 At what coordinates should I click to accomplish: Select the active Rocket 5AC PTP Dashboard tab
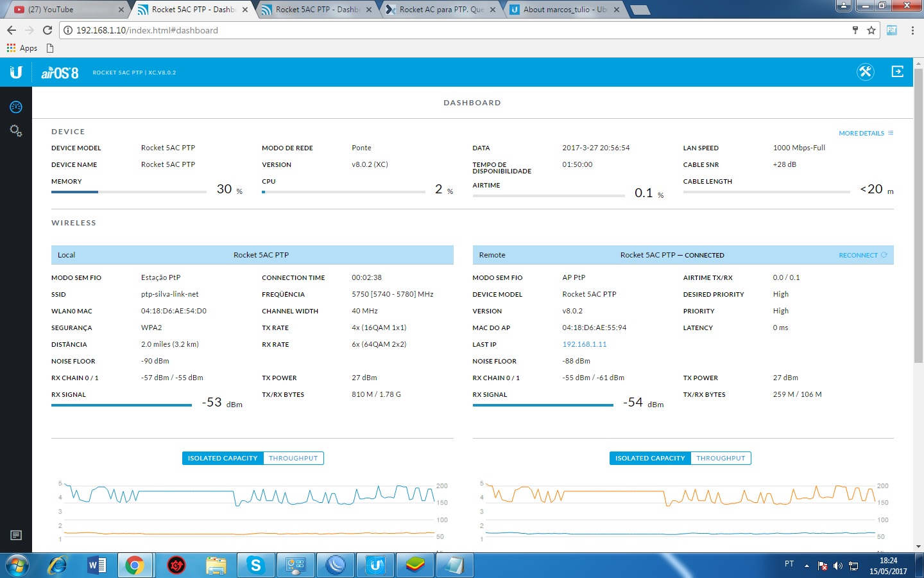coord(193,9)
